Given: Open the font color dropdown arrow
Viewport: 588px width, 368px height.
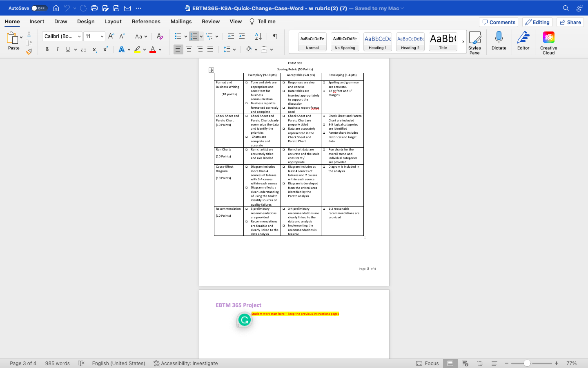Looking at the screenshot, I should [160, 49].
